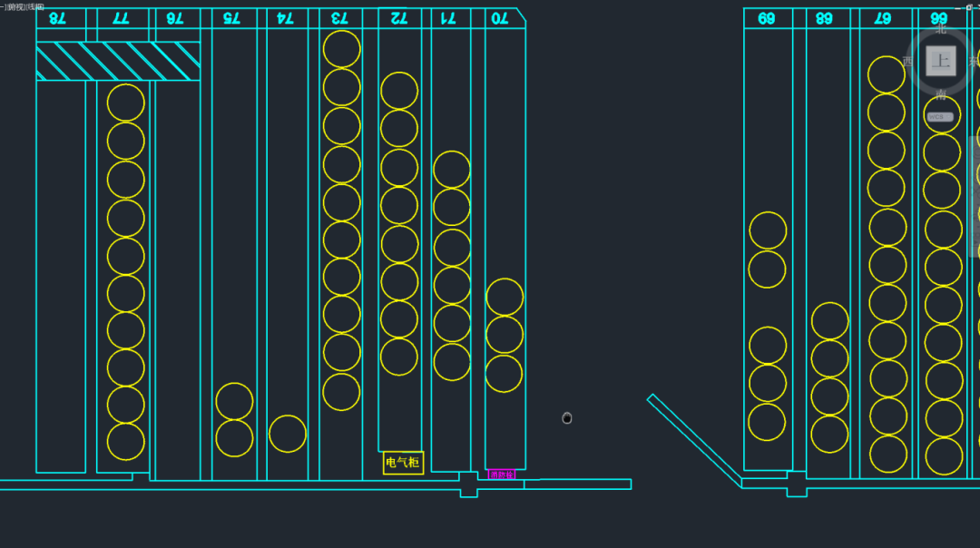This screenshot has width=980, height=548.
Task: Select the column label 75
Action: coord(231,18)
